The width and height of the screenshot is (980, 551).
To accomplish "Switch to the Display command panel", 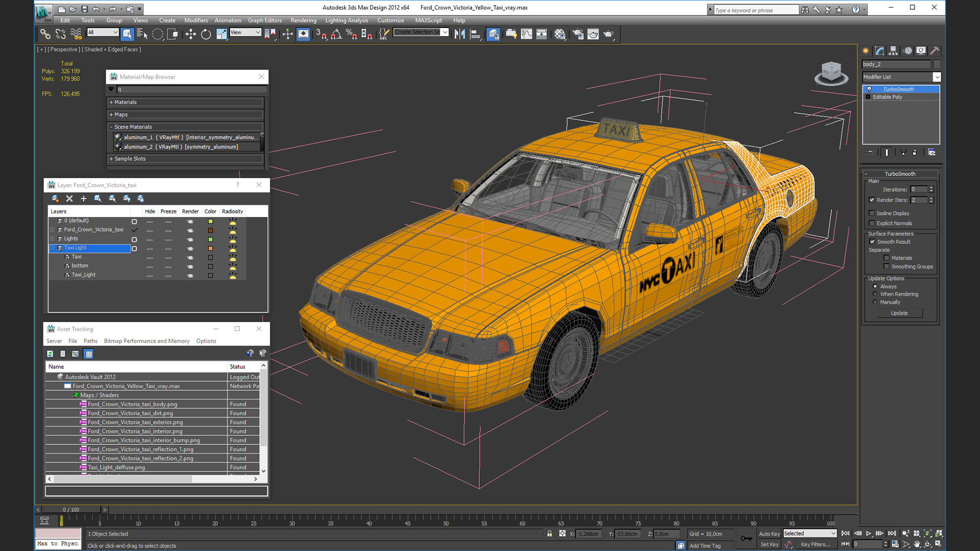I will point(921,51).
